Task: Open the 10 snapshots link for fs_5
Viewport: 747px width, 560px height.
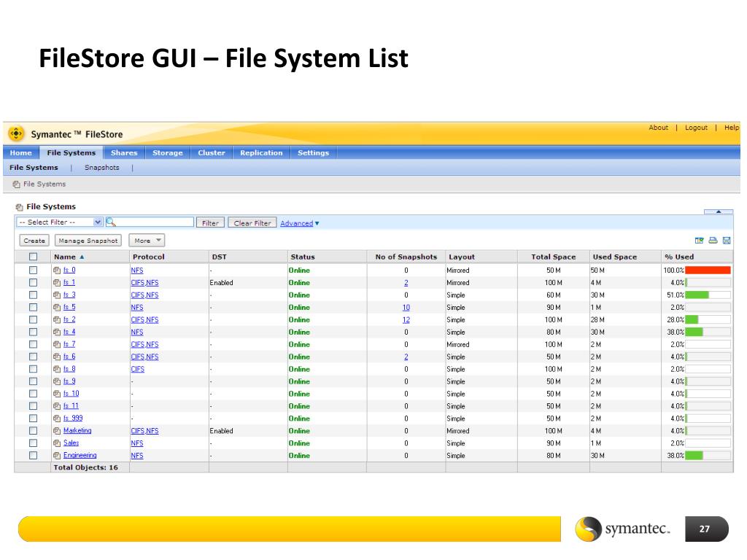Action: pyautogui.click(x=406, y=308)
